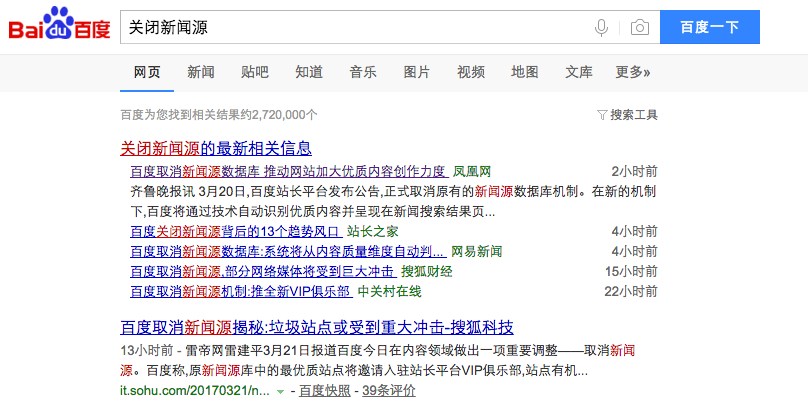Screen dimensions: 808x401
Task: Switch to the 新闻 tab
Action: tap(200, 72)
